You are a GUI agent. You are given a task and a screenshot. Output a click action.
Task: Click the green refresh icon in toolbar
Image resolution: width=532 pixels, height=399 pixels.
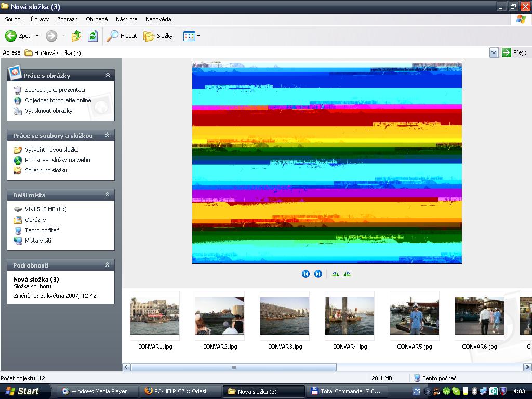[x=92, y=36]
